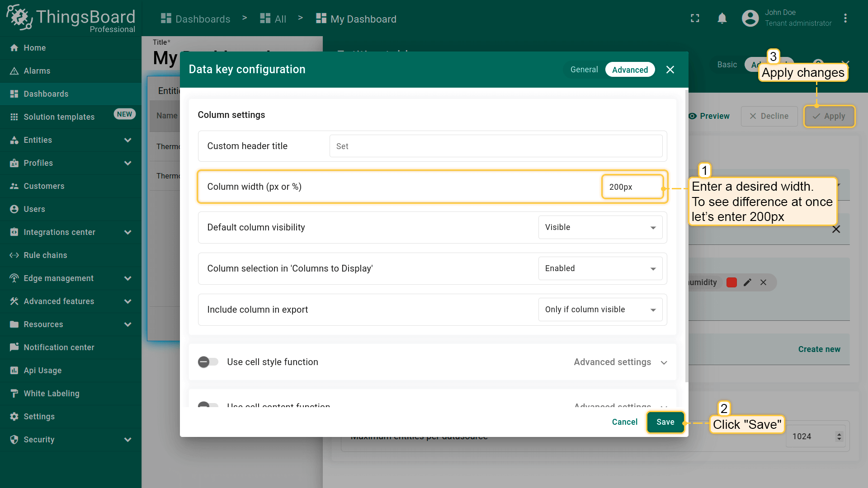Open the user account avatar icon

(x=750, y=19)
